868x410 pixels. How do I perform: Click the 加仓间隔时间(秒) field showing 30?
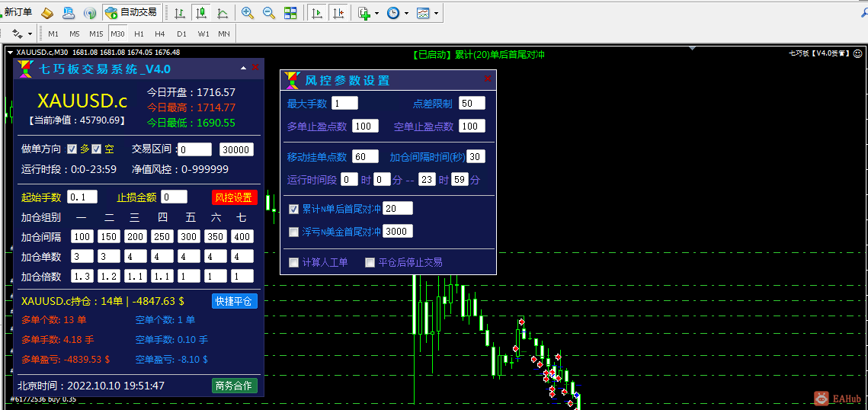point(476,156)
